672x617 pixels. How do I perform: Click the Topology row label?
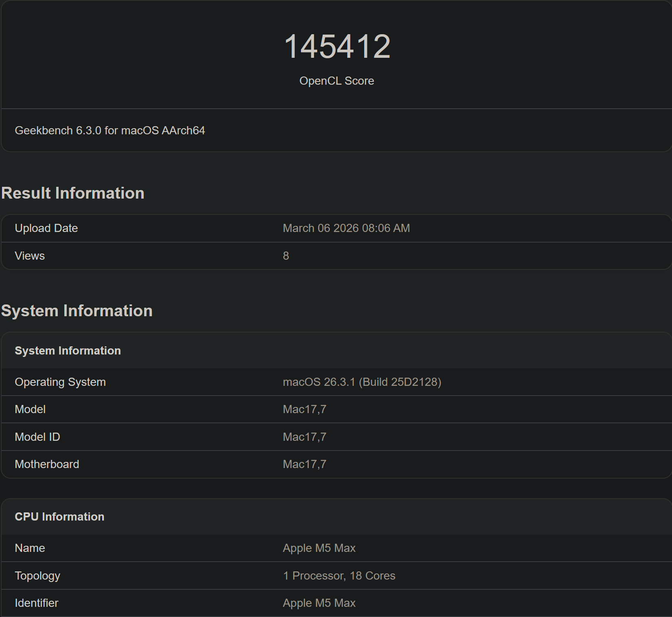coord(37,576)
